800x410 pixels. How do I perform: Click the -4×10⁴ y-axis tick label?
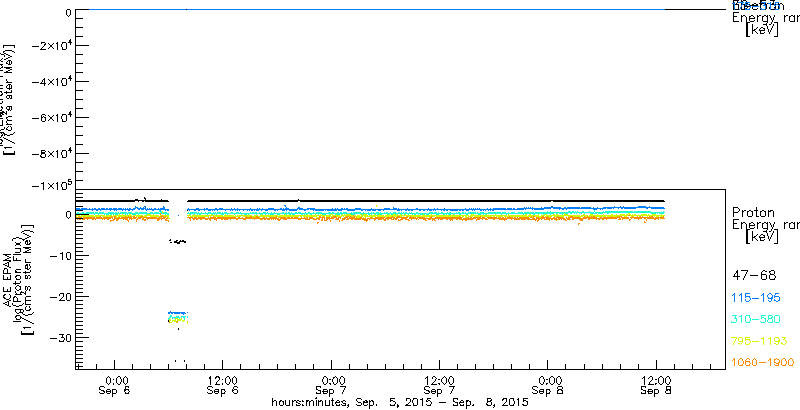(51, 82)
